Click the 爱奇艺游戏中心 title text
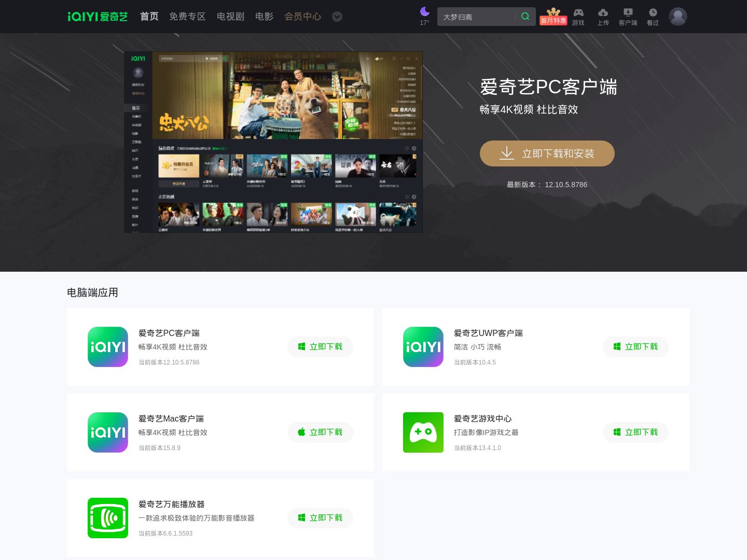This screenshot has width=747, height=560. tap(482, 418)
